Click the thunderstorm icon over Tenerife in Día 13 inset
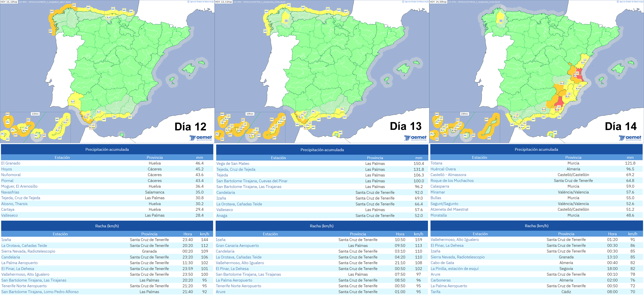Screen dimensions: 644x295 (x=245, y=124)
